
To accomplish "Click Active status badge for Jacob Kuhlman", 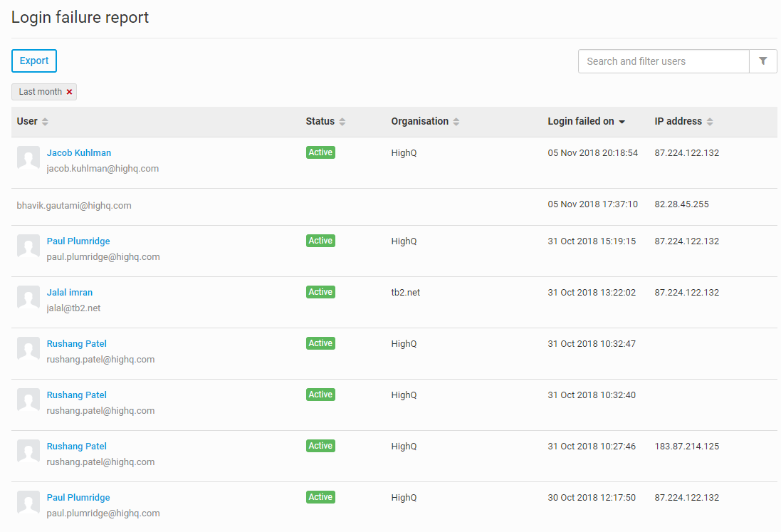I will (x=320, y=152).
